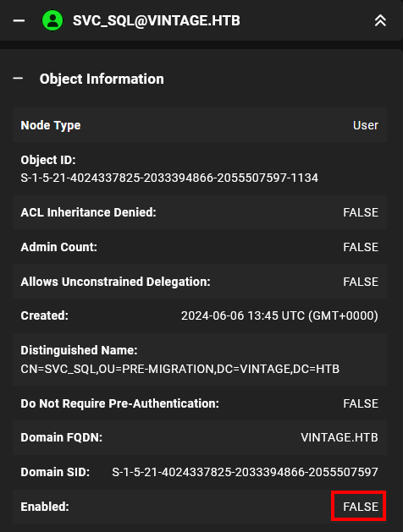
Task: Click the Created timestamp value
Action: click(x=279, y=315)
